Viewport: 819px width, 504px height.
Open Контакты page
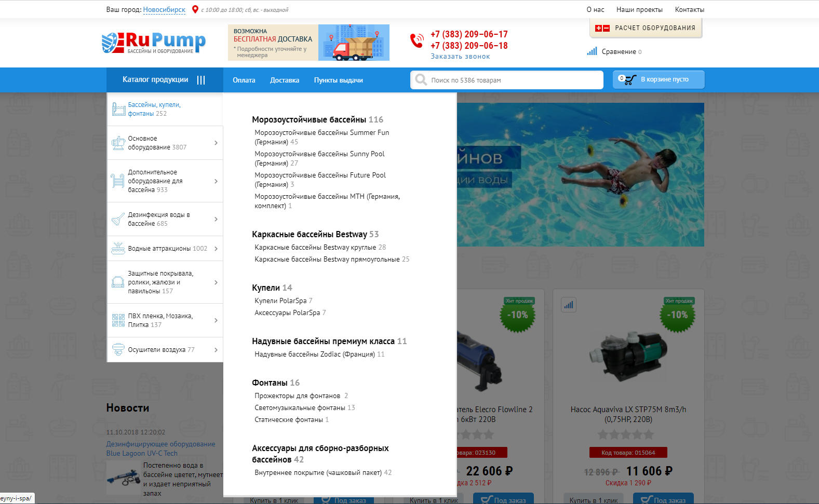click(x=690, y=9)
